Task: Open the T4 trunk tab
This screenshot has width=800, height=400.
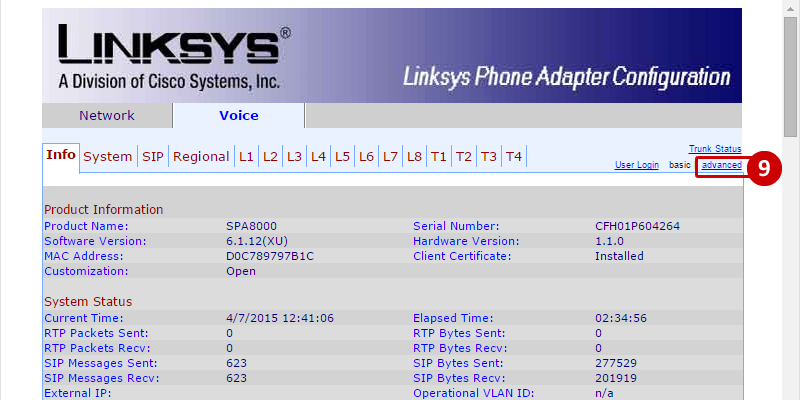Action: pyautogui.click(x=513, y=157)
